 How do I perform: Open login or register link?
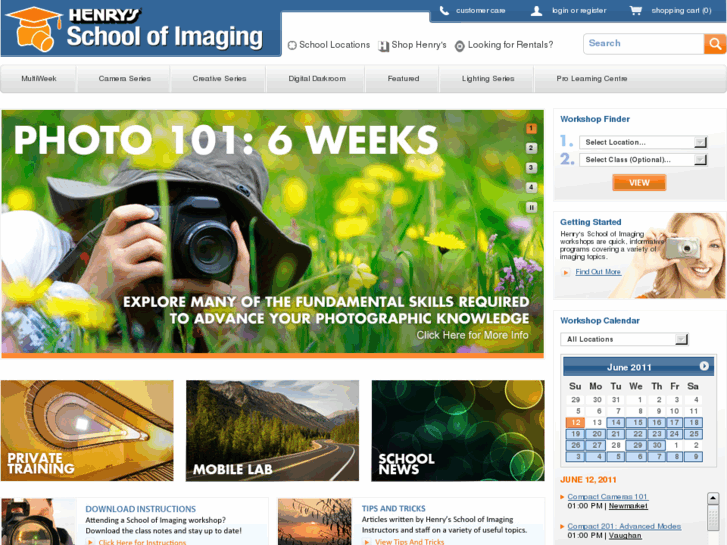click(579, 11)
